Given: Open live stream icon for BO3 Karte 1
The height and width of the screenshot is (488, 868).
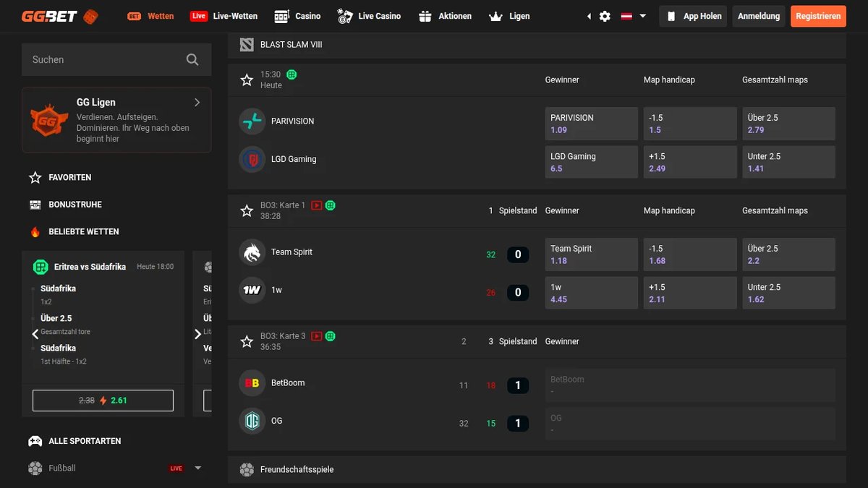Looking at the screenshot, I should (317, 205).
